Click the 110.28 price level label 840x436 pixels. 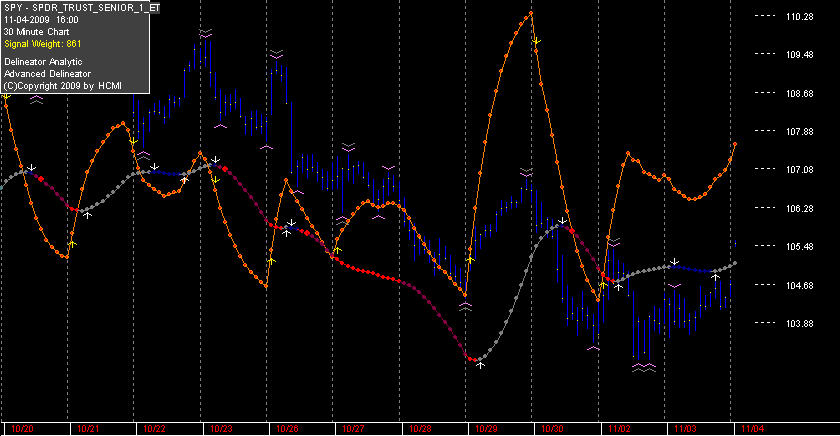pos(799,17)
